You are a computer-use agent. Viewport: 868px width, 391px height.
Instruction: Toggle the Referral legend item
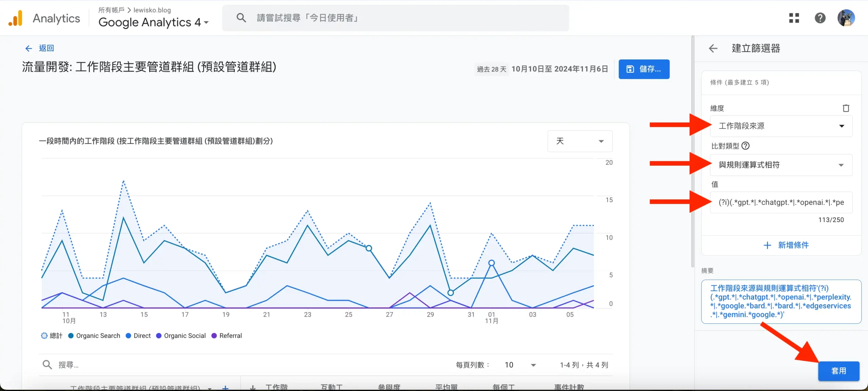tap(227, 336)
